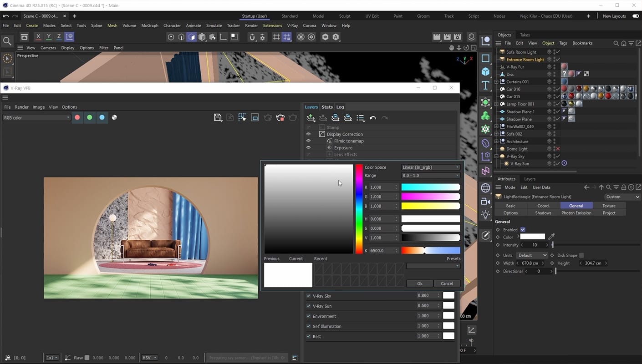Click the undo arrow in Layers panel
Screen dimensions: 642x364
tap(373, 118)
